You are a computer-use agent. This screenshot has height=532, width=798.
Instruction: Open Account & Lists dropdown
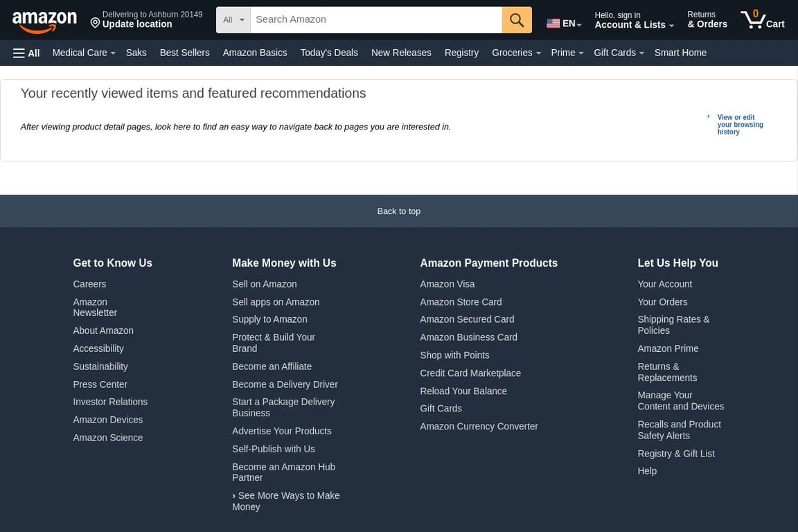point(634,20)
